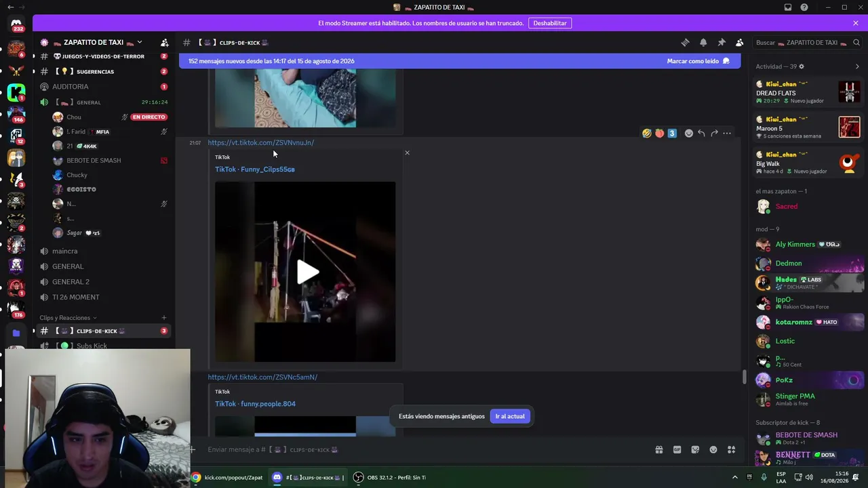Join the maincra voice channel
This screenshot has width=868, height=488.
(x=103, y=251)
